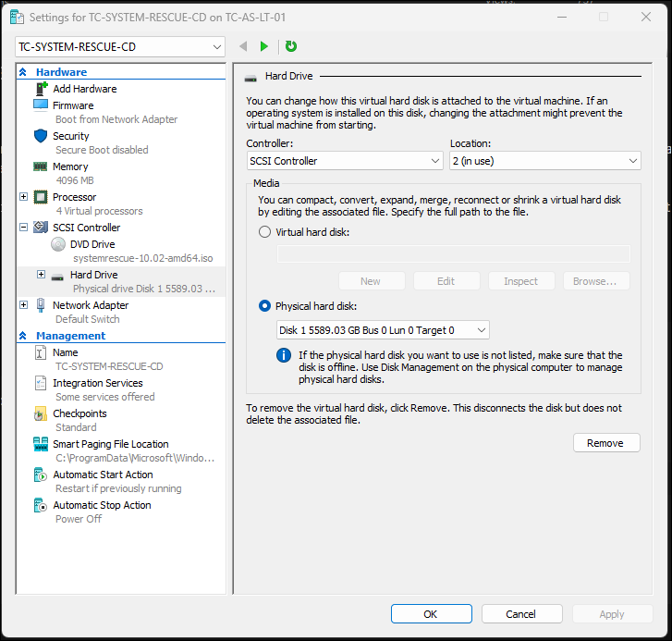Select Security in the hardware tree
Screen dimensions: 672x641
71,136
